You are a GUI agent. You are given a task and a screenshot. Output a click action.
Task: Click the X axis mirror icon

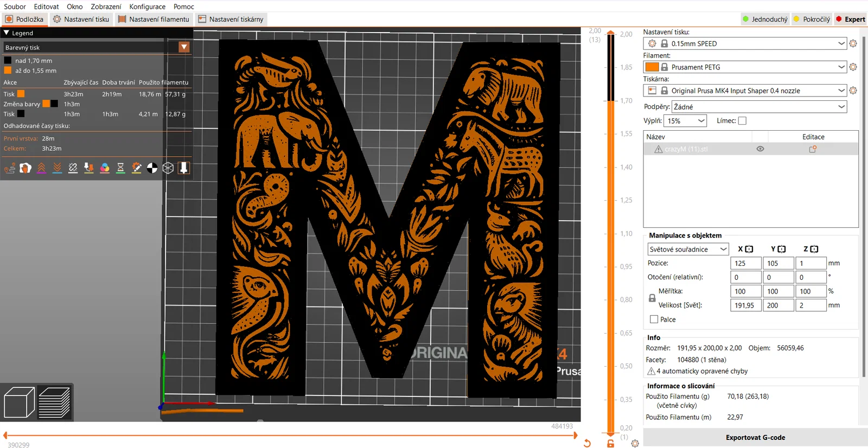749,249
